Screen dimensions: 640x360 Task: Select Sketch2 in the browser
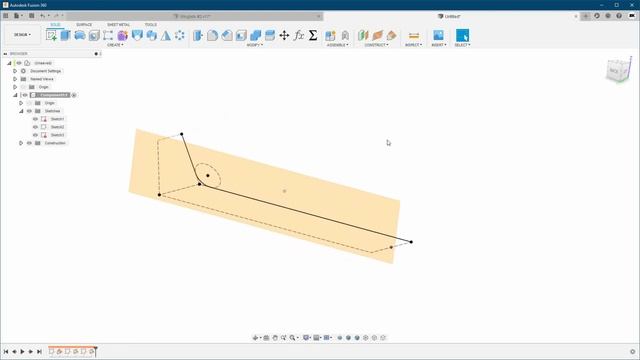click(x=57, y=127)
